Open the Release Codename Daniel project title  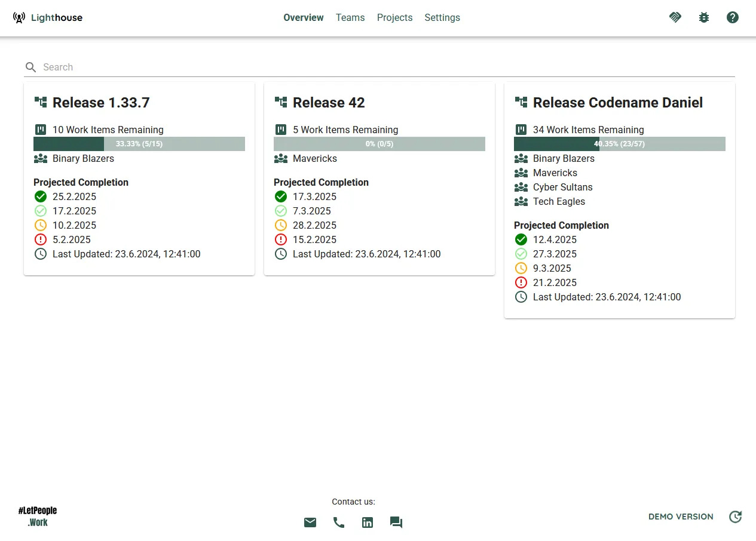coord(618,103)
